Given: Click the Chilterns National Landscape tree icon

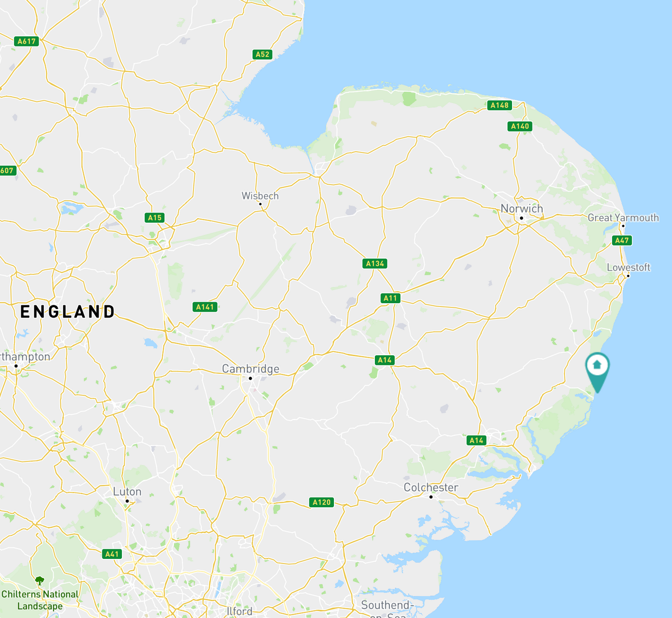Looking at the screenshot, I should coord(40,580).
